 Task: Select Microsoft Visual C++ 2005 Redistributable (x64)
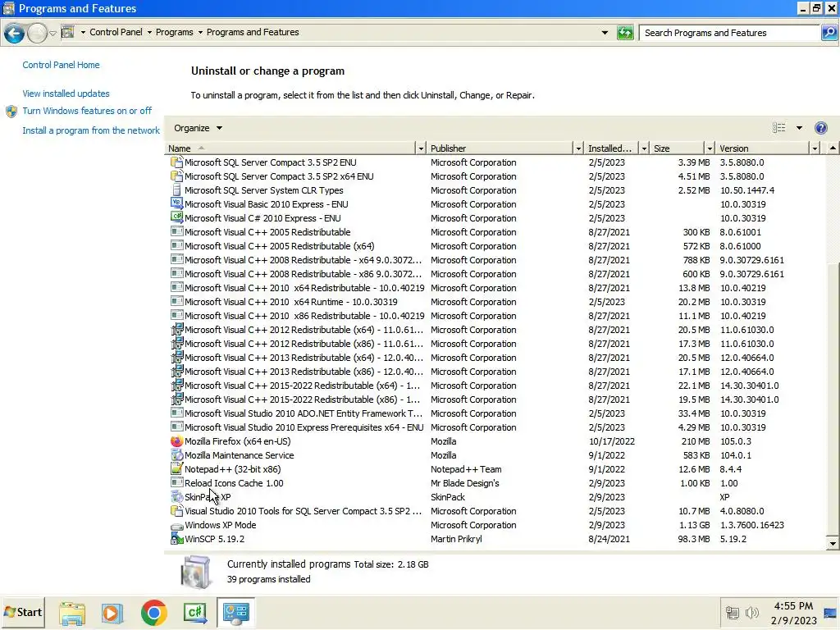[x=496, y=246]
